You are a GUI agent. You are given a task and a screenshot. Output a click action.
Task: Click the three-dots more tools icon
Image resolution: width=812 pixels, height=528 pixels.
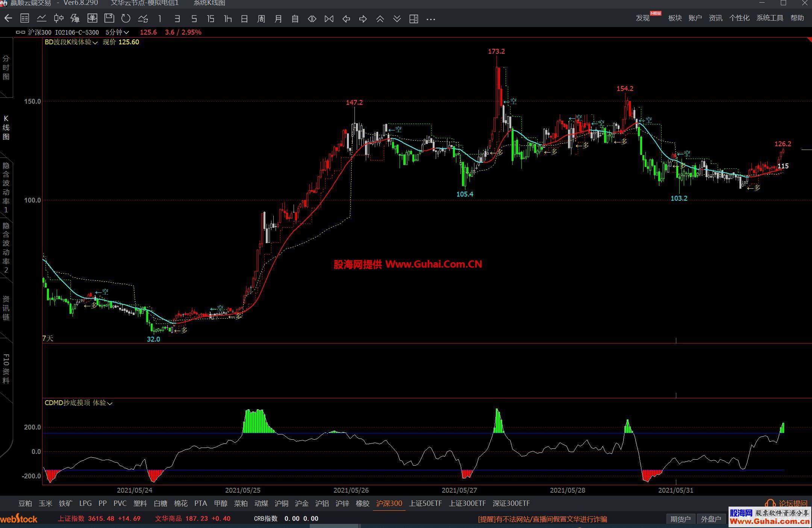[x=431, y=19]
